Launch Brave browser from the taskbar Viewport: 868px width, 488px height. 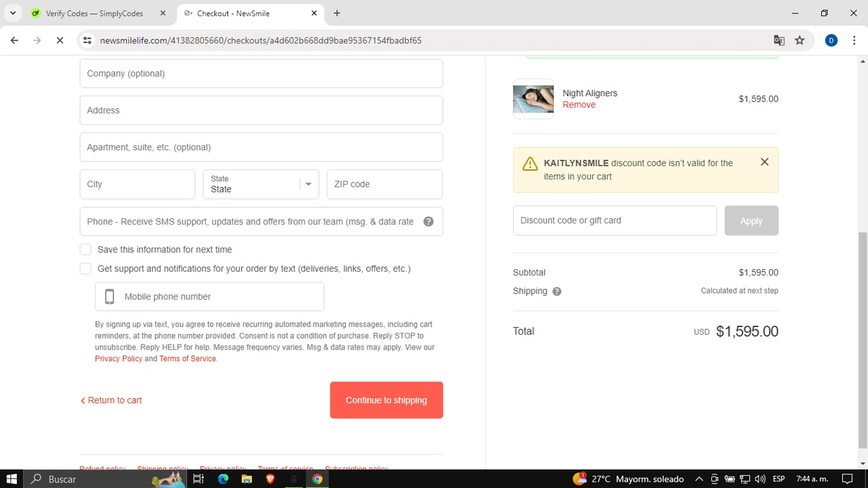click(270, 479)
